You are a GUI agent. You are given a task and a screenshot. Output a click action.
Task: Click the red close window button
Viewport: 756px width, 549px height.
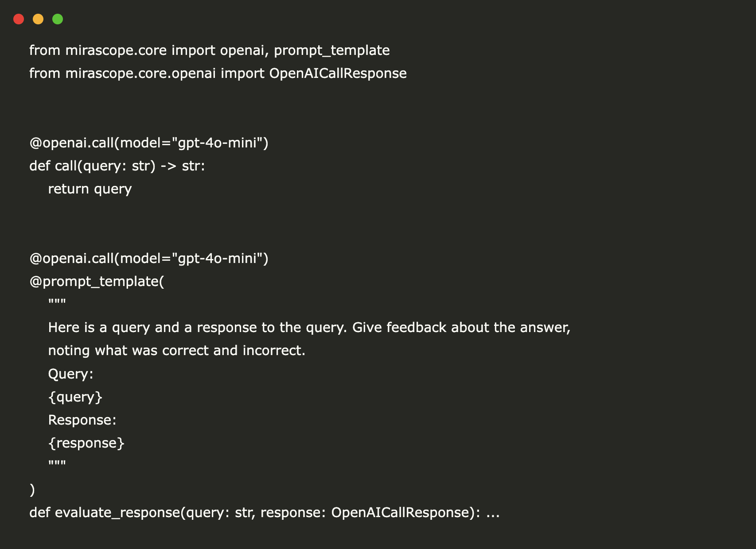pyautogui.click(x=19, y=19)
